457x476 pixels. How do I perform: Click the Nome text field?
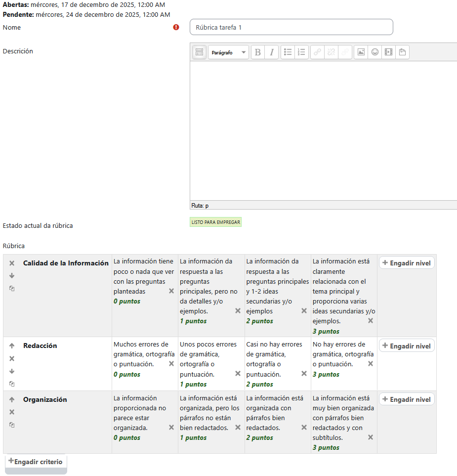point(291,27)
